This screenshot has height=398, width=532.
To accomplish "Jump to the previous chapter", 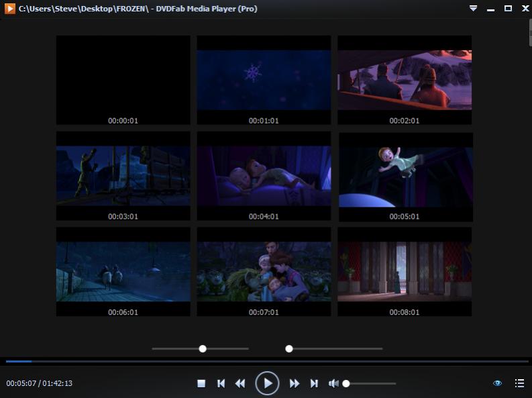I will point(221,383).
